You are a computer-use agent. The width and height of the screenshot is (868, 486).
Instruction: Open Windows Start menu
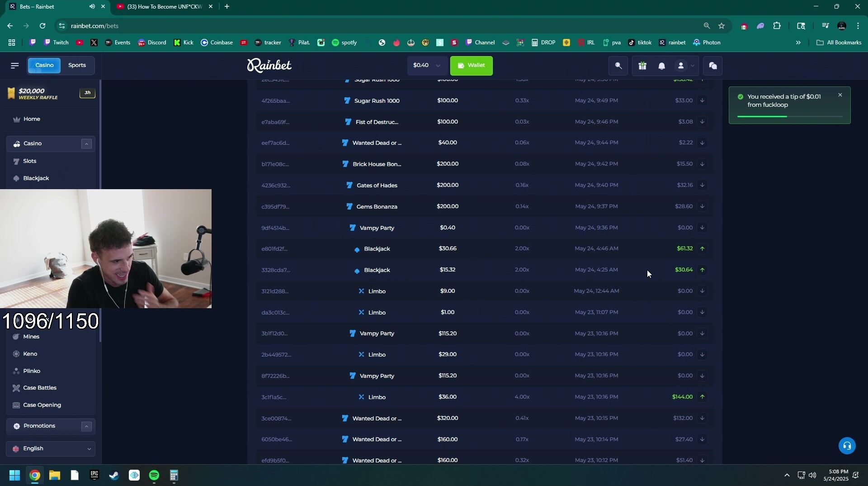14,476
